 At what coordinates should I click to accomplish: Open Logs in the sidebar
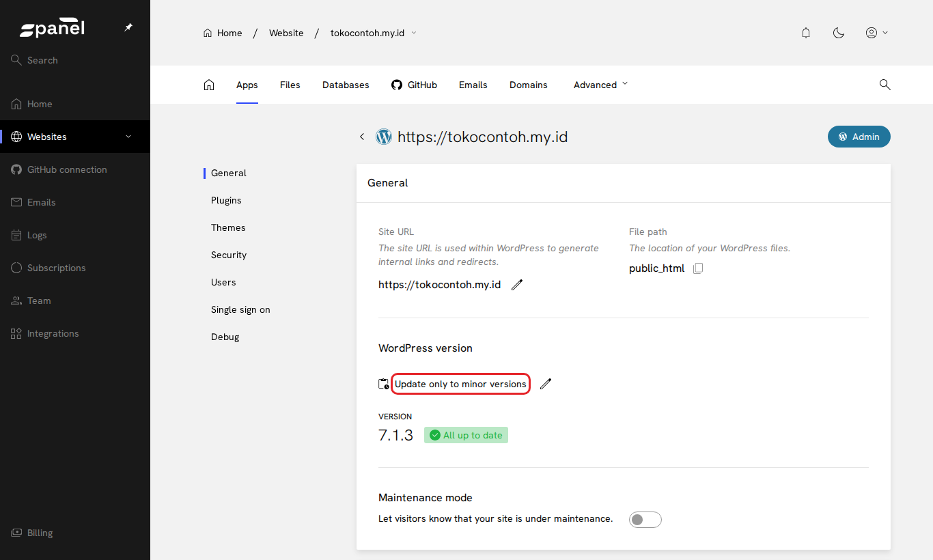75,235
